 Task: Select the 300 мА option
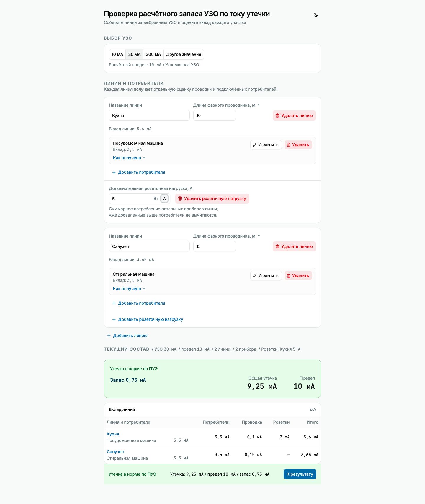coord(153,54)
